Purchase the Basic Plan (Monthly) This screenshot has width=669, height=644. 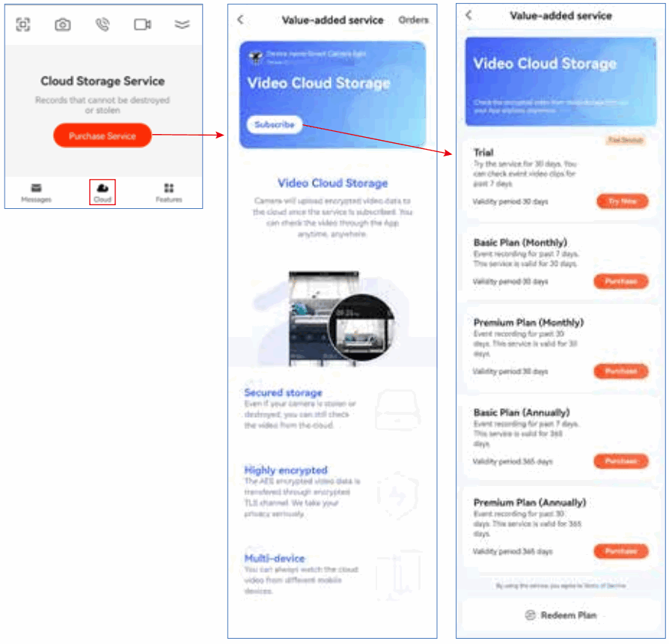point(621,281)
